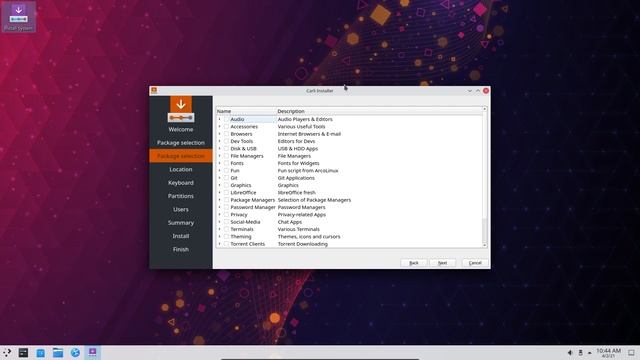Expand the Fun group arrow

[x=219, y=171]
